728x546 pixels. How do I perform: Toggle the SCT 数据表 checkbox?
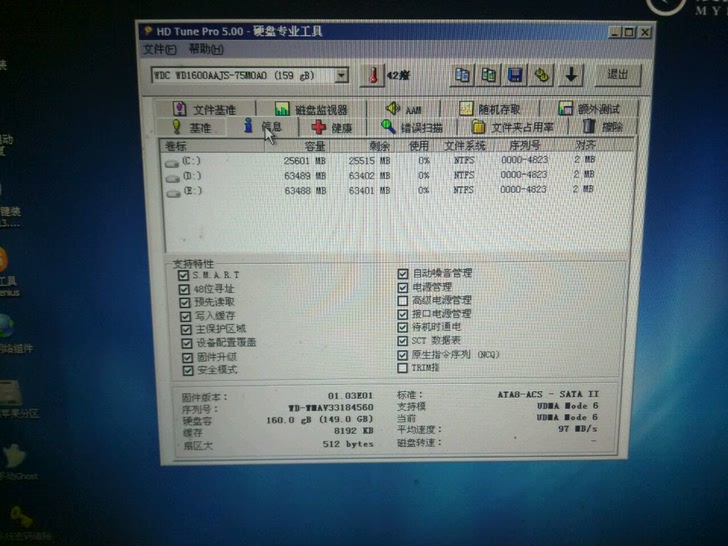pos(403,341)
